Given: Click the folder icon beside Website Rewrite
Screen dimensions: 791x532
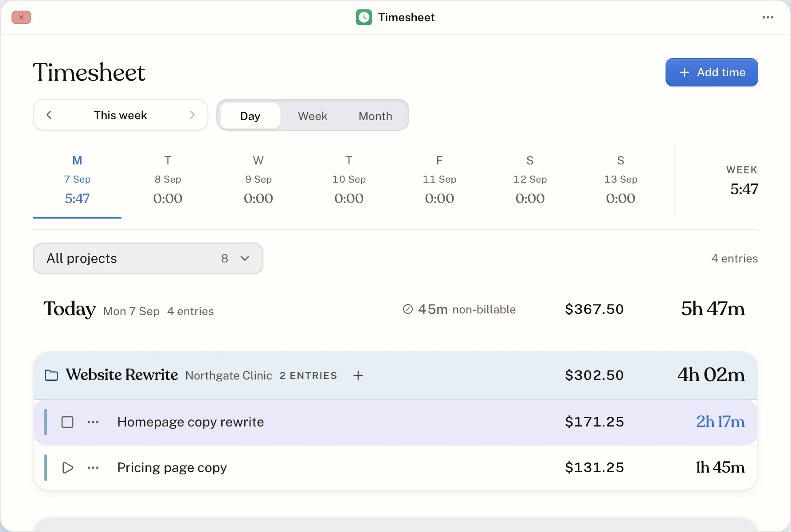Looking at the screenshot, I should point(51,376).
